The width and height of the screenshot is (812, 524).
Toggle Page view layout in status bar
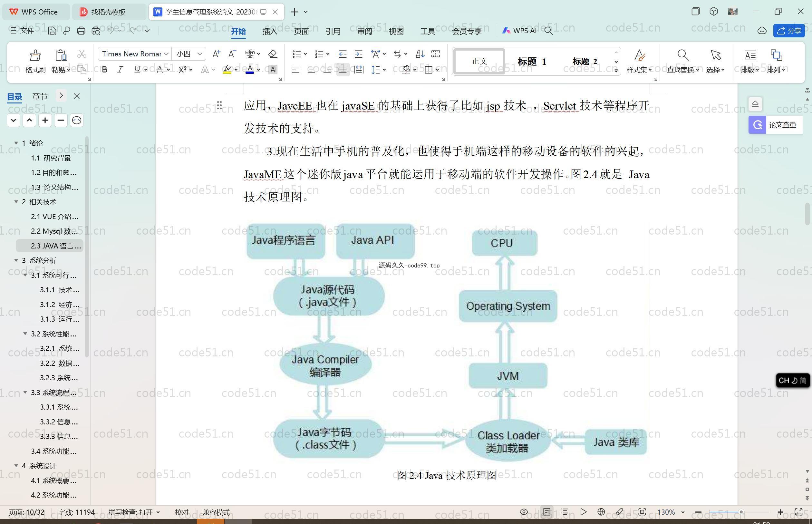[547, 512]
